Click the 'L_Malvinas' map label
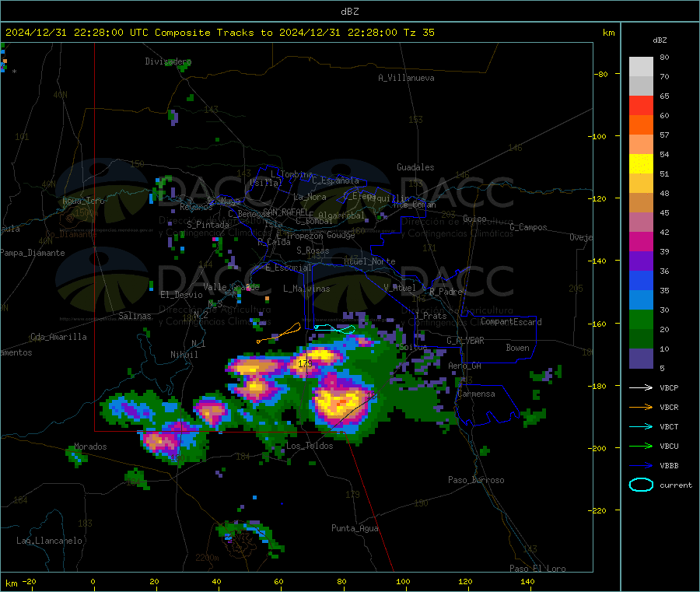The height and width of the screenshot is (592, 700). 306,289
